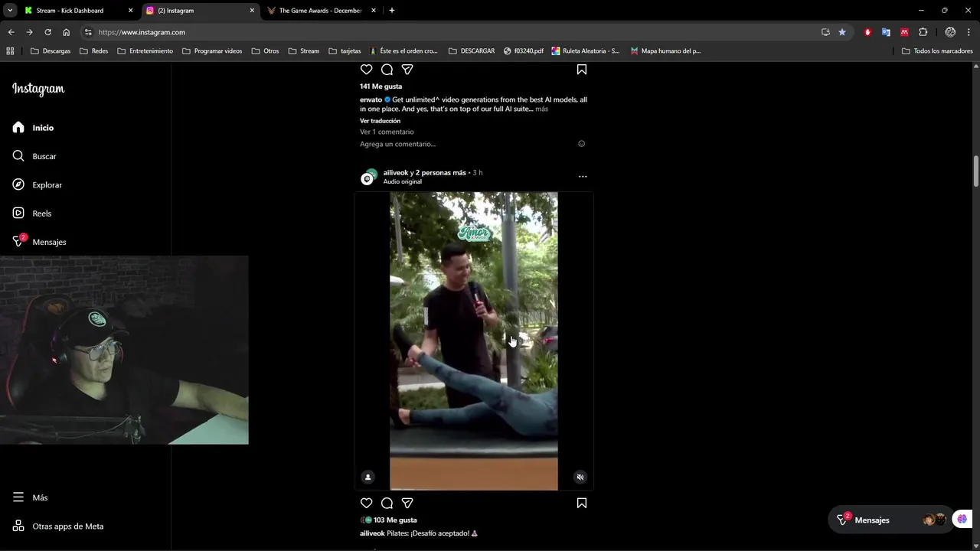Screen dimensions: 980x551
Task: Open the 141 Me gusta likes list
Action: [x=381, y=86]
